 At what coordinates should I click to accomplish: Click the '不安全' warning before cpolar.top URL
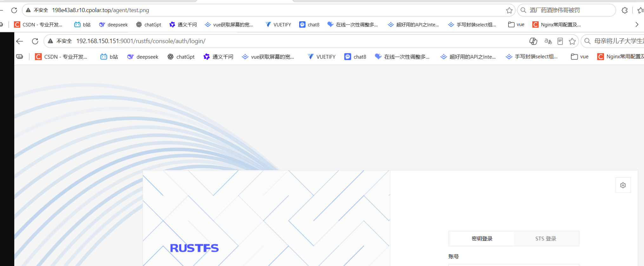click(x=37, y=10)
